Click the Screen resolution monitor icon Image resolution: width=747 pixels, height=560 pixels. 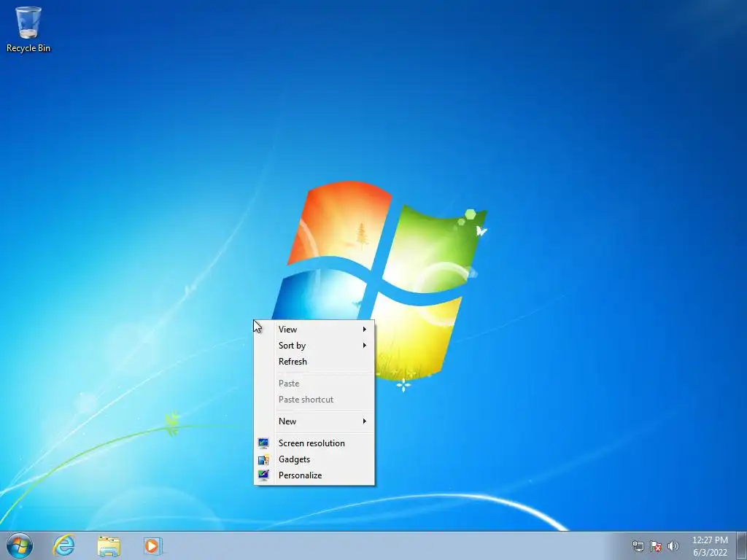tap(263, 443)
